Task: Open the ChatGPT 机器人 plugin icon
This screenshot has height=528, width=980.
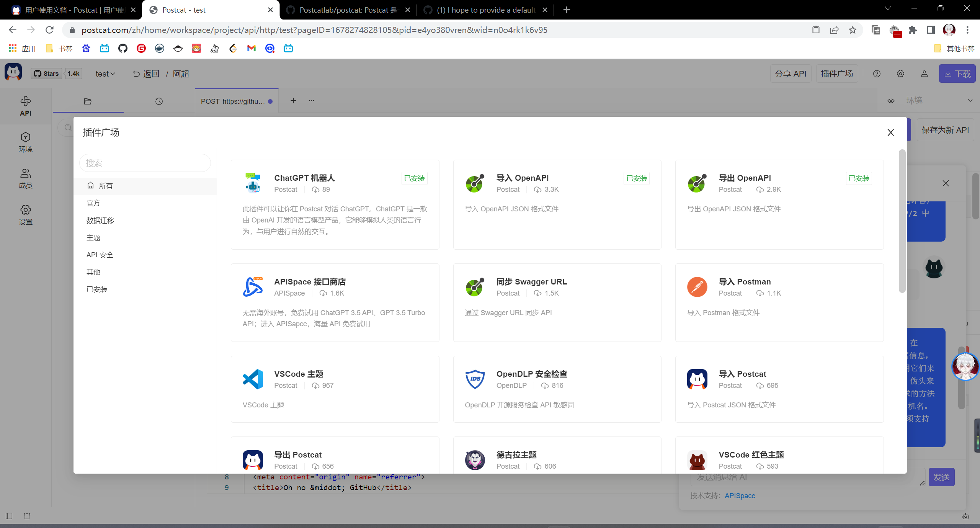Action: [x=253, y=183]
